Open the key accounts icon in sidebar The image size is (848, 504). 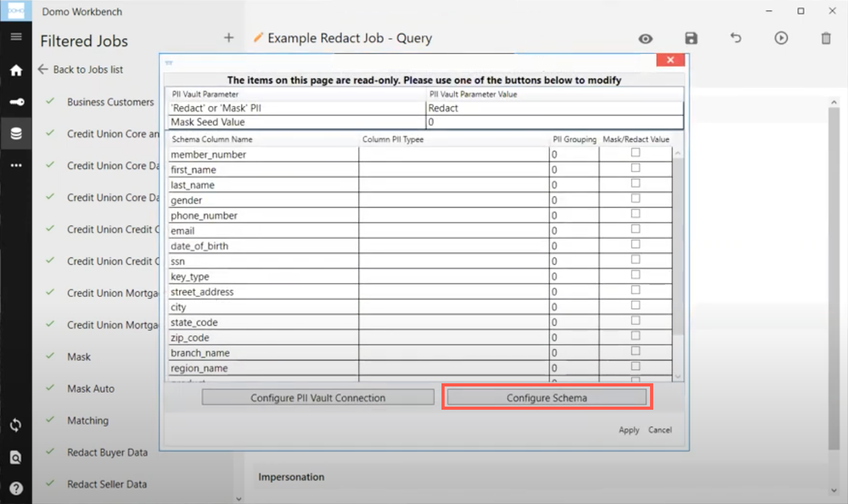click(x=16, y=102)
